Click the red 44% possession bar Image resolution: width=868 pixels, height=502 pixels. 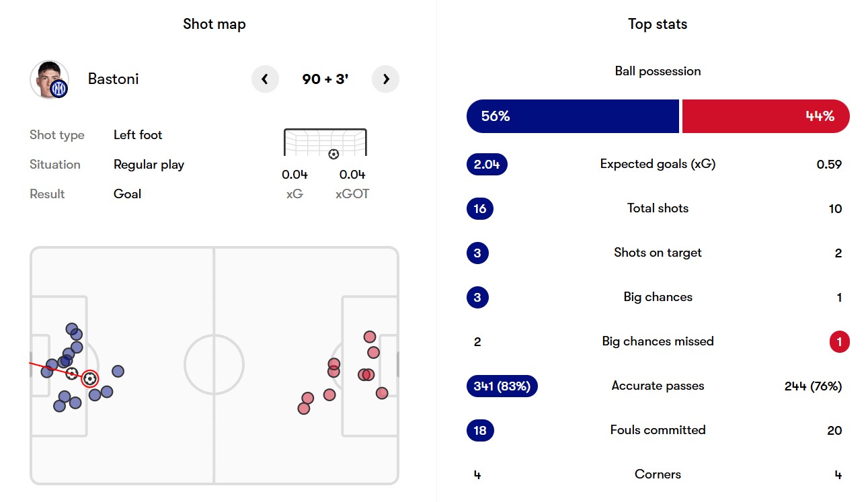[x=766, y=116]
